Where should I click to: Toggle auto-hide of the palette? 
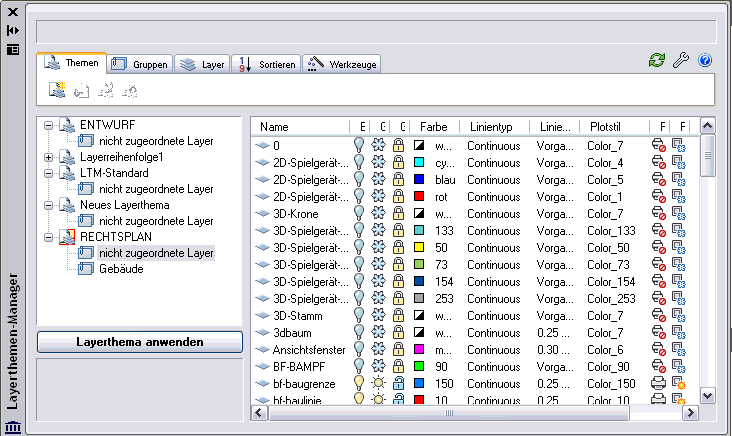[13, 30]
